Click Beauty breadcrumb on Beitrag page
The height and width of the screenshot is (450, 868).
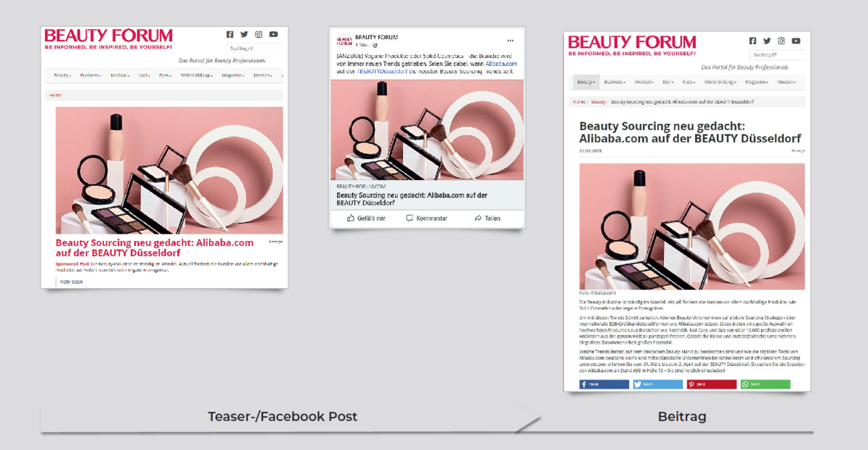tap(598, 102)
